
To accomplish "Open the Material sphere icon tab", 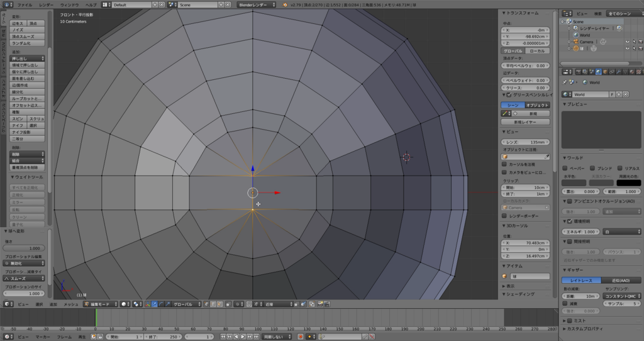I will [631, 72].
